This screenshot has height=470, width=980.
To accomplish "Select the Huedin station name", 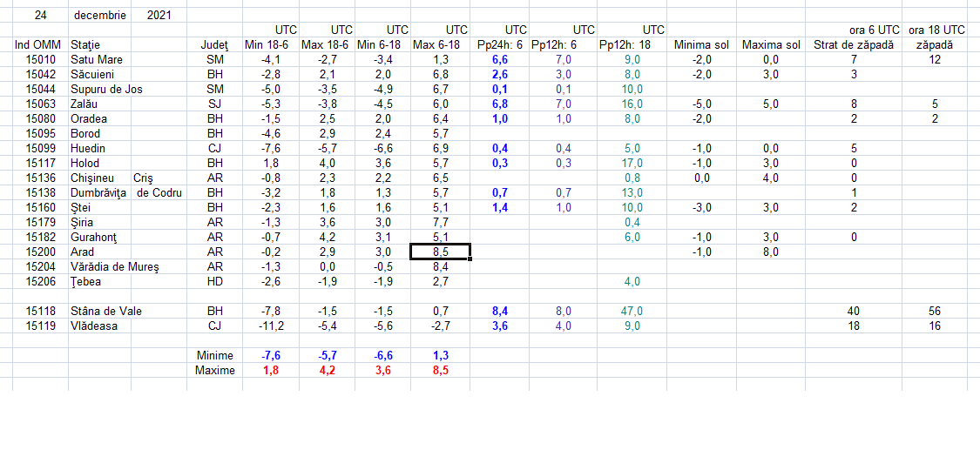I will pos(87,149).
